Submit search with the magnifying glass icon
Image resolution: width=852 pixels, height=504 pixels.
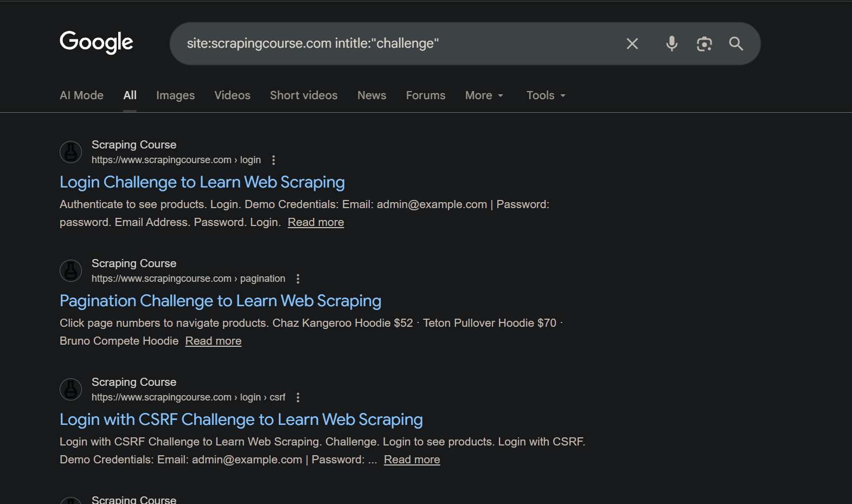pos(736,44)
